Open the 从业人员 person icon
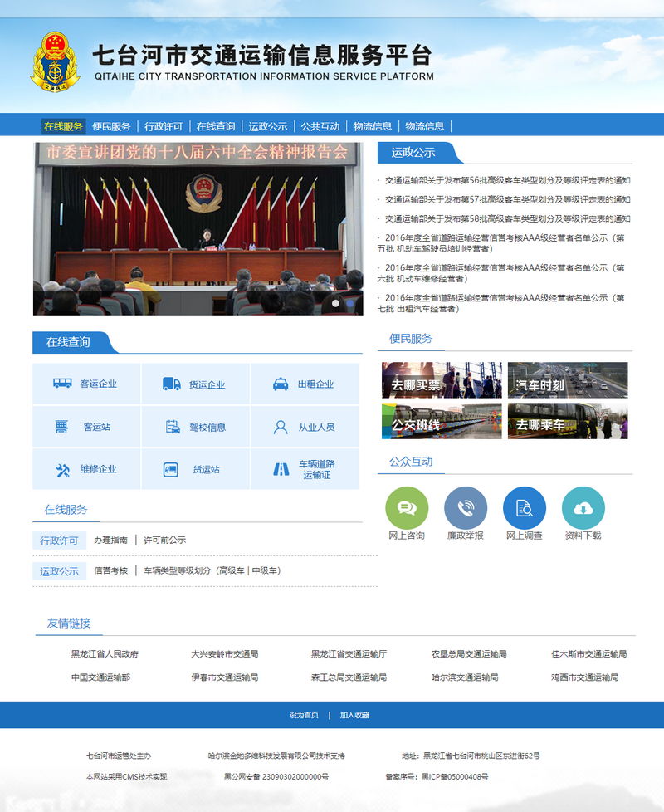 (x=281, y=428)
